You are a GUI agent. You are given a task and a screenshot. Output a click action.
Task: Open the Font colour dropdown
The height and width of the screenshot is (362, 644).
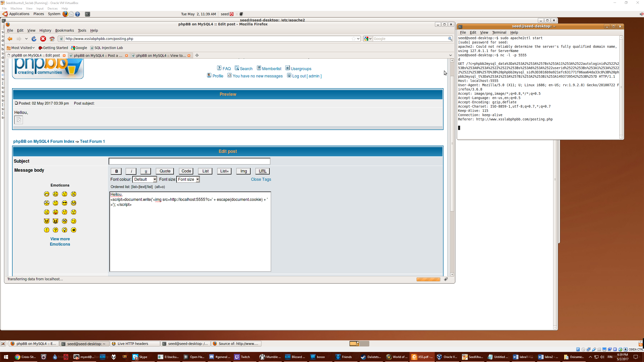145,179
